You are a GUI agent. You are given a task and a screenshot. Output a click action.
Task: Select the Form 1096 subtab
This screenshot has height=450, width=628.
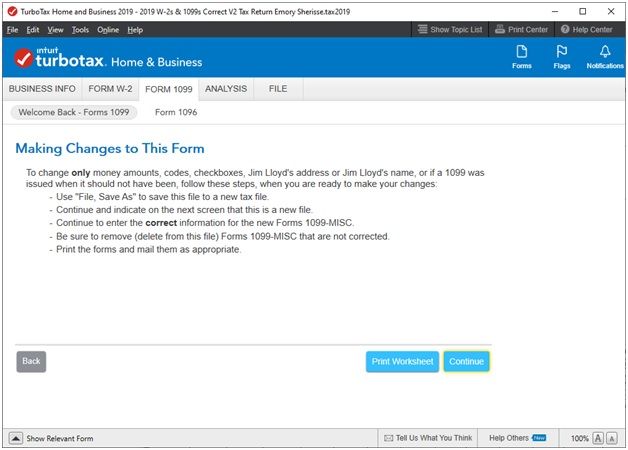[x=176, y=112]
